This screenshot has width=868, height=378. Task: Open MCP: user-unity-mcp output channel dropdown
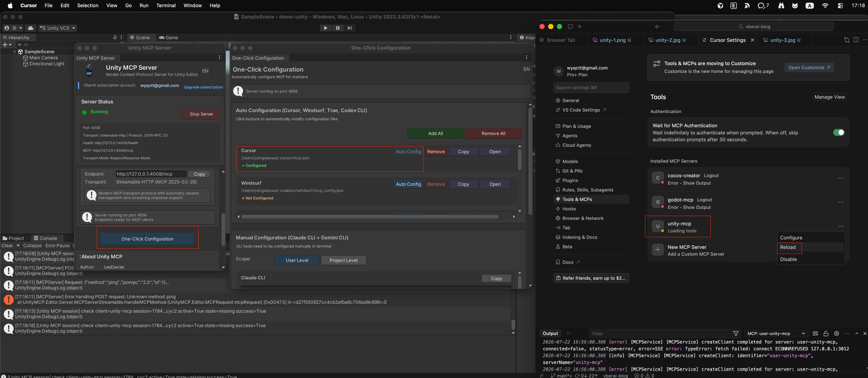coord(776,333)
